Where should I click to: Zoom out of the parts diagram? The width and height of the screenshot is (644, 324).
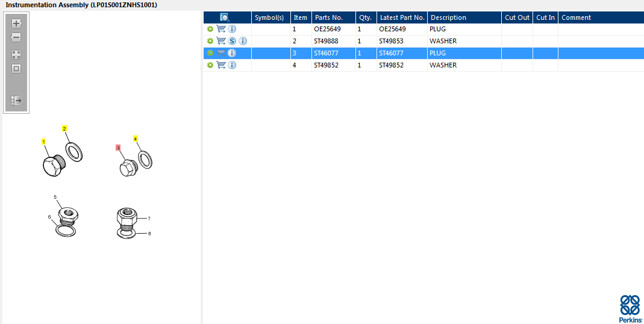click(16, 38)
